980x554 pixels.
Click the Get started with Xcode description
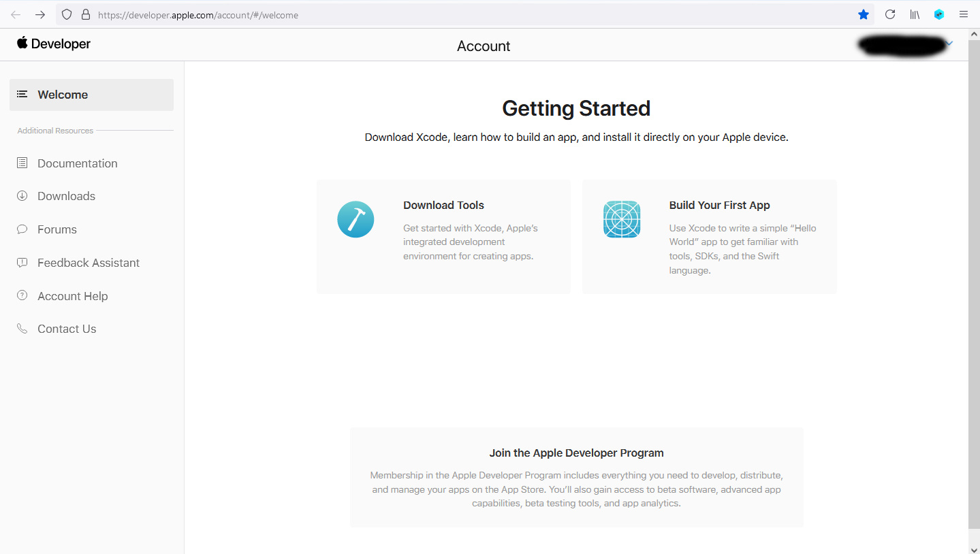click(471, 242)
